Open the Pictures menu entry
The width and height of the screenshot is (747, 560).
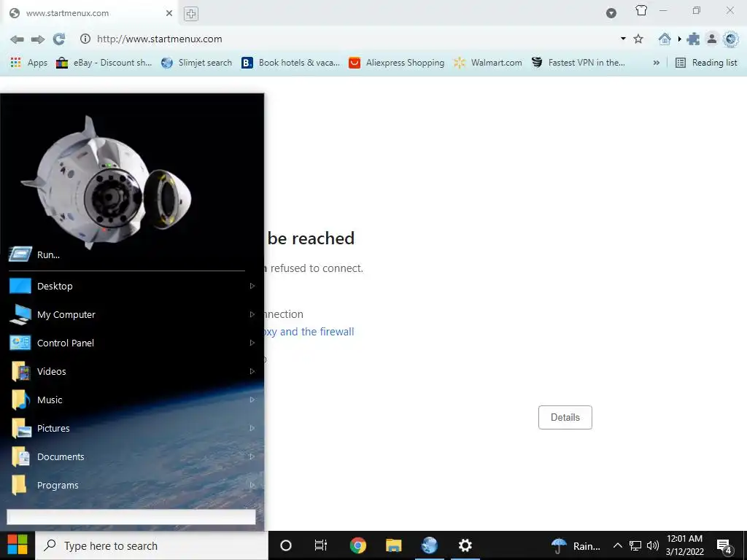pyautogui.click(x=131, y=428)
